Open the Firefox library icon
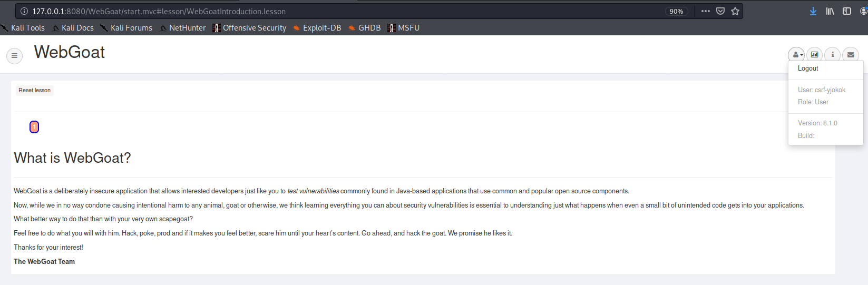Screen dimensions: 868x285 [830, 11]
